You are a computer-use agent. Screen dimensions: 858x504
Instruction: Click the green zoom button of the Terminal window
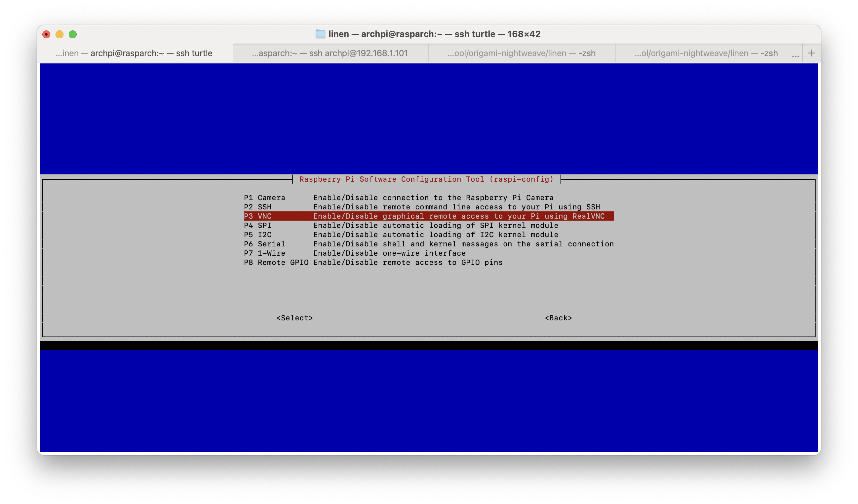click(x=73, y=34)
